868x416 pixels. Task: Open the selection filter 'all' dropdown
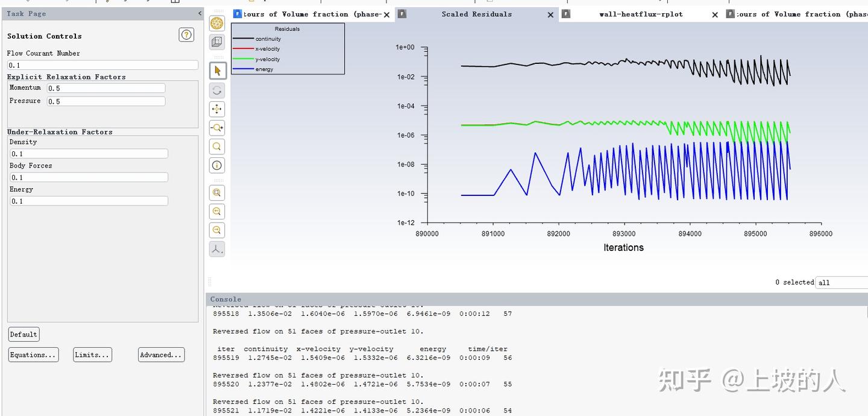[842, 282]
